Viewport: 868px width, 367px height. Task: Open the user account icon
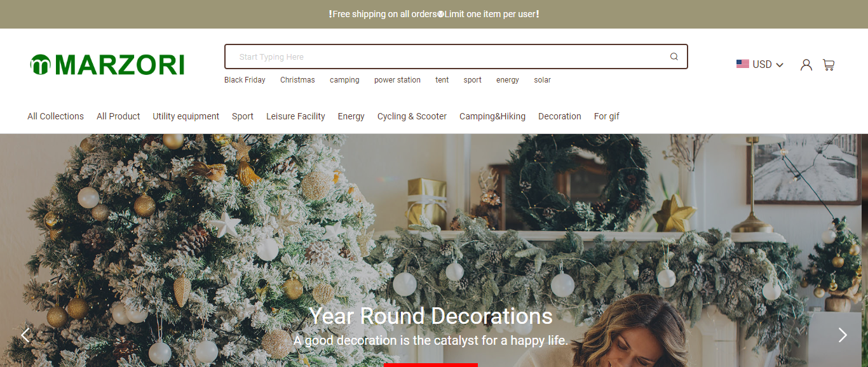[806, 65]
